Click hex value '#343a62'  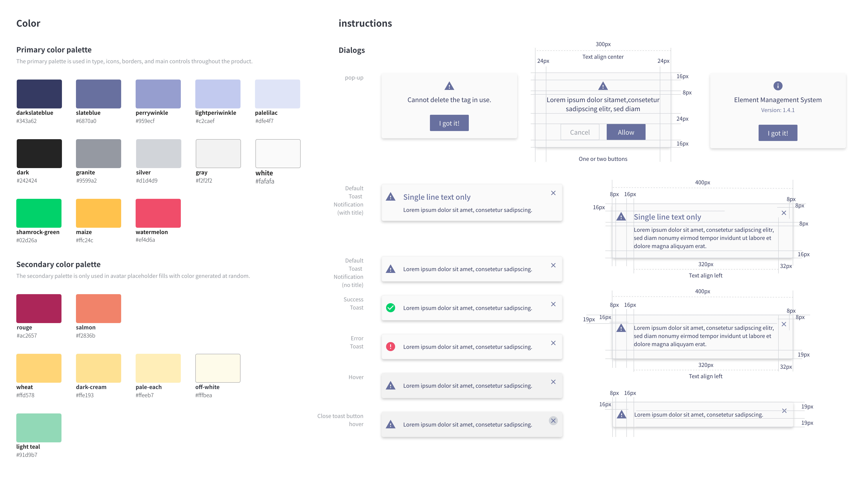point(26,121)
